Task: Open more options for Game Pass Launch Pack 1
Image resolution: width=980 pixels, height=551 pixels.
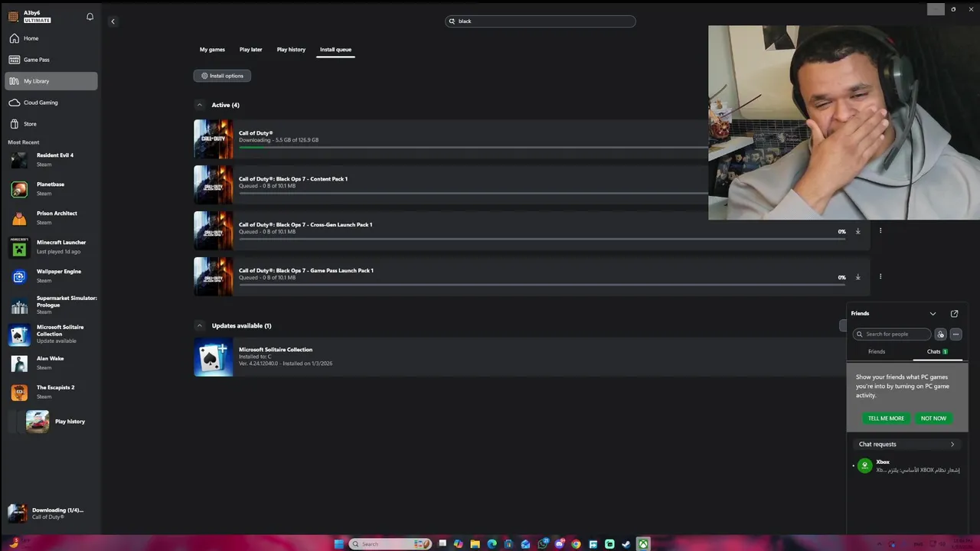Action: tap(880, 276)
